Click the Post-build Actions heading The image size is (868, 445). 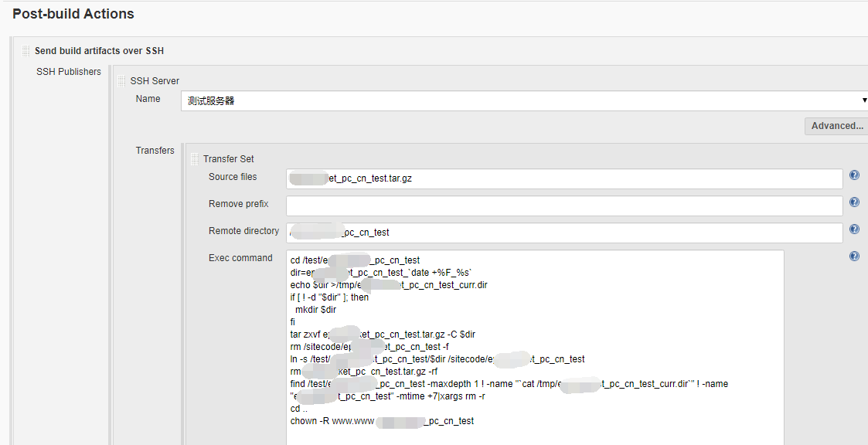tap(73, 14)
